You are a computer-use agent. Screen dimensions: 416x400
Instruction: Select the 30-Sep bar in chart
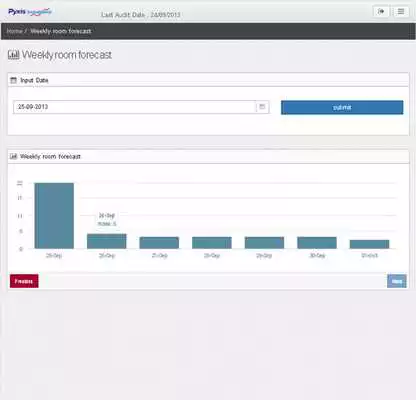[x=317, y=243]
